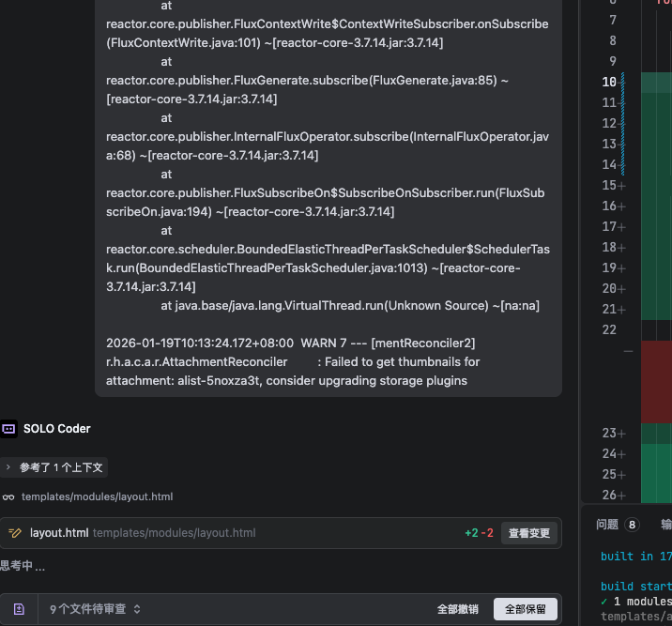Open the layout.html edited file entry
This screenshot has width=672, height=626.
(x=59, y=533)
